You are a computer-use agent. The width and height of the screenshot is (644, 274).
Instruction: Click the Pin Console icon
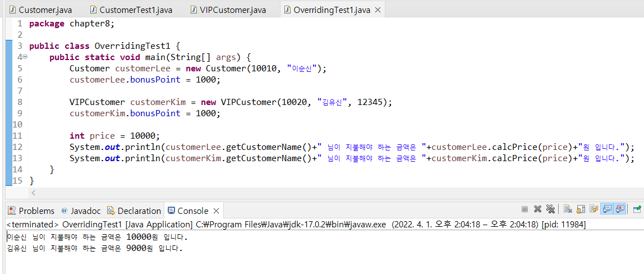pos(637,209)
